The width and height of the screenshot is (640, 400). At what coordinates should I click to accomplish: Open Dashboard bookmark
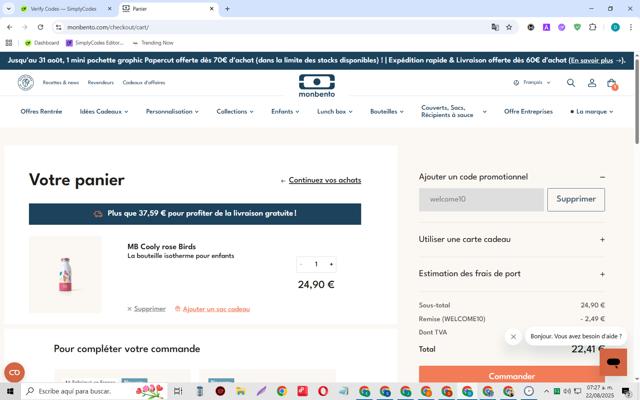(x=42, y=43)
